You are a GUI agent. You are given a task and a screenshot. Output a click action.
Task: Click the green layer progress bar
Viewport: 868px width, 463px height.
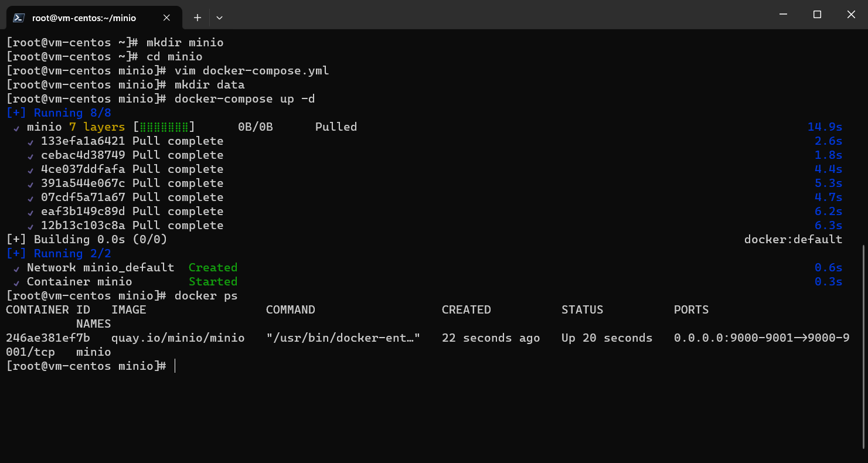coord(164,127)
